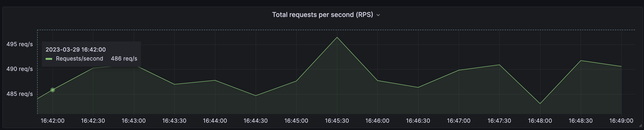
Task: Click the 16:49:00 x-axis label
Action: pos(621,121)
